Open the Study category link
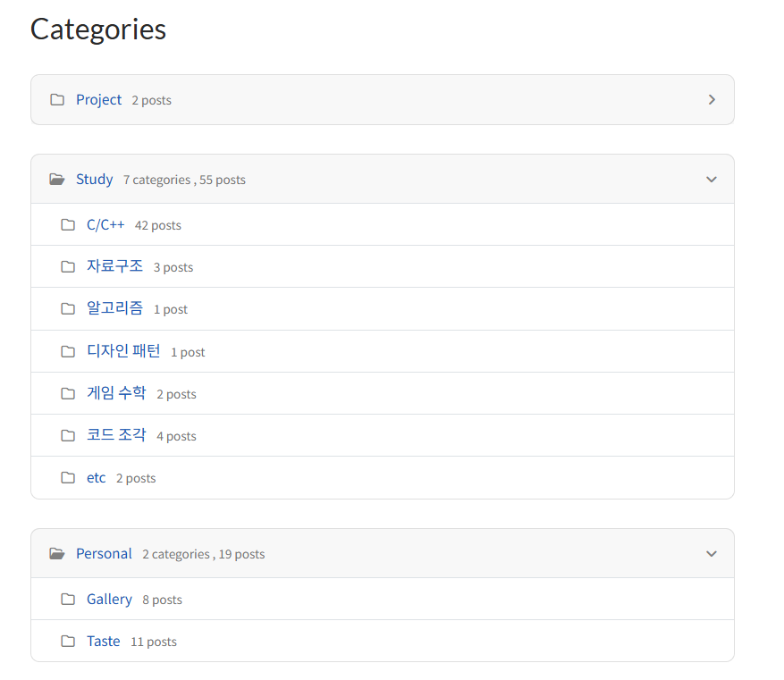 95,179
